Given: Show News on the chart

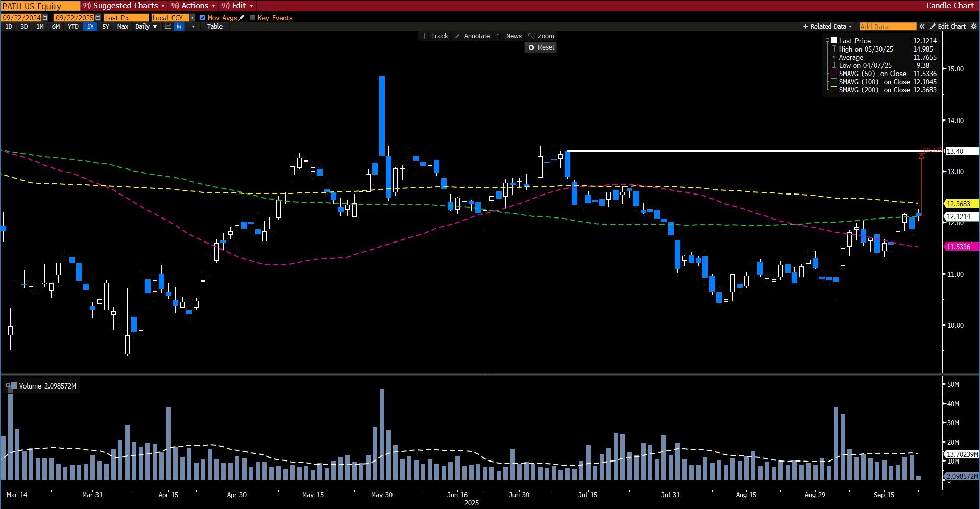Looking at the screenshot, I should click(x=509, y=36).
